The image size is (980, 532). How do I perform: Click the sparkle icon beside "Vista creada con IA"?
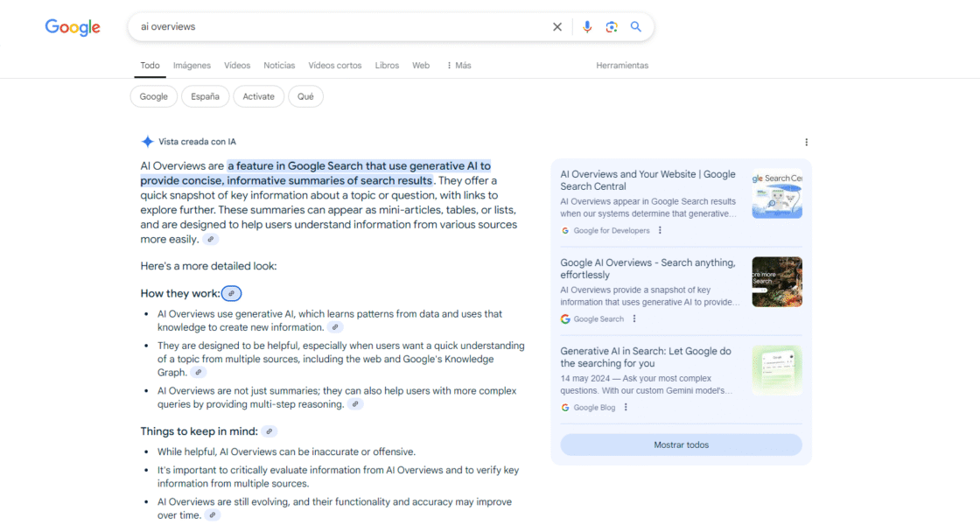point(147,141)
